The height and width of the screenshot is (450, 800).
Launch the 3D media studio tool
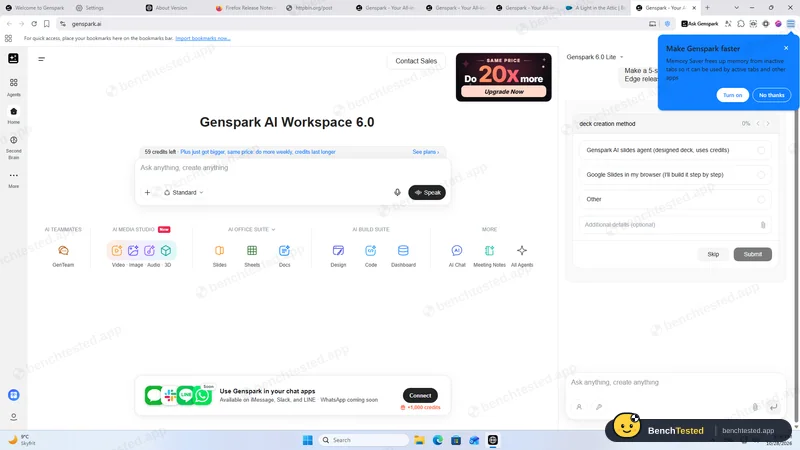166,251
